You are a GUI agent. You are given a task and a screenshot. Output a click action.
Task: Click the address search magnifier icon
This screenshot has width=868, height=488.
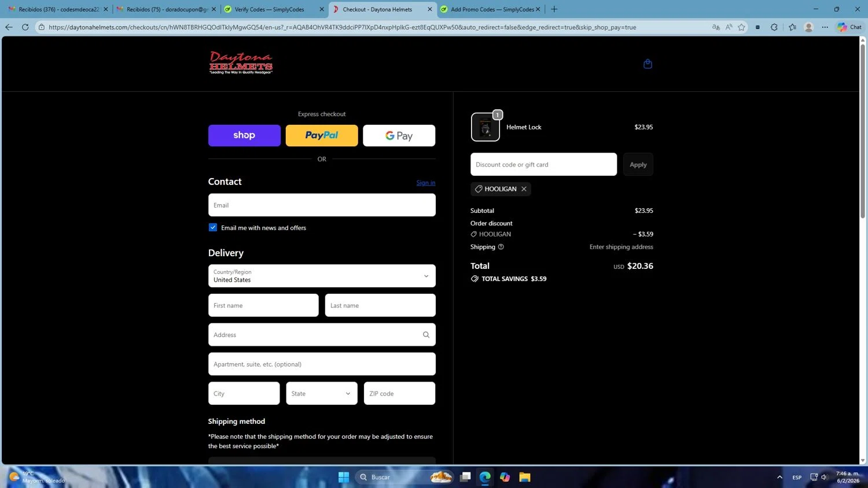coord(426,335)
